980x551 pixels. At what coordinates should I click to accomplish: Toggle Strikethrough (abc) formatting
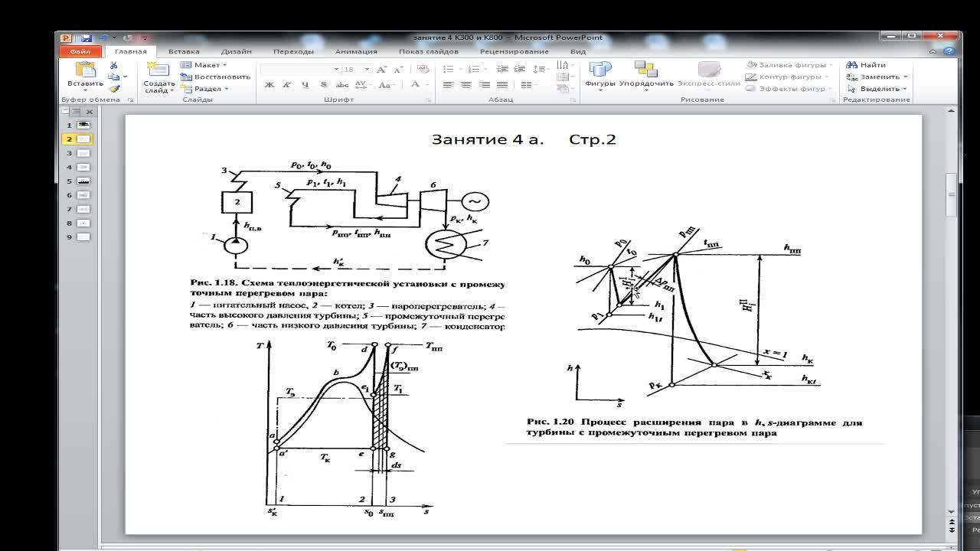tap(341, 85)
